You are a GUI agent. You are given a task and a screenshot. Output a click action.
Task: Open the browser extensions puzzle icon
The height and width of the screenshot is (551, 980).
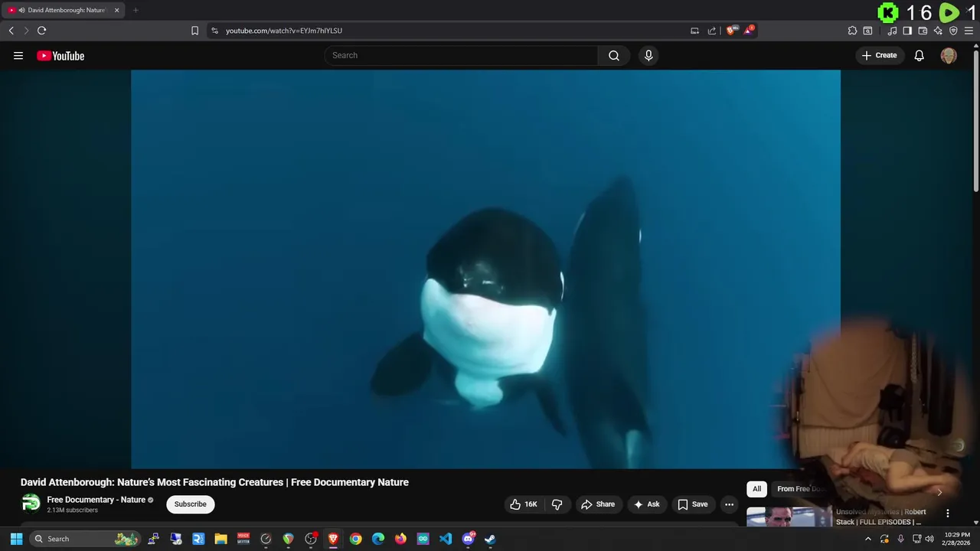click(852, 31)
